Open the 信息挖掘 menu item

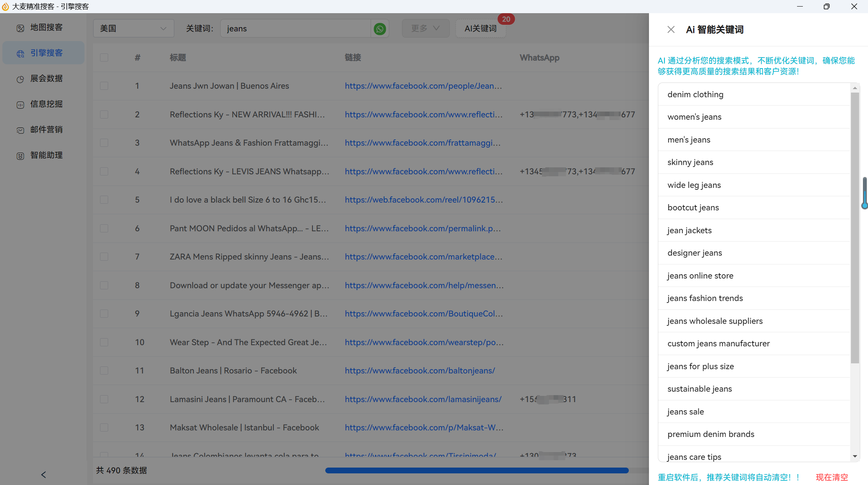[x=43, y=104]
